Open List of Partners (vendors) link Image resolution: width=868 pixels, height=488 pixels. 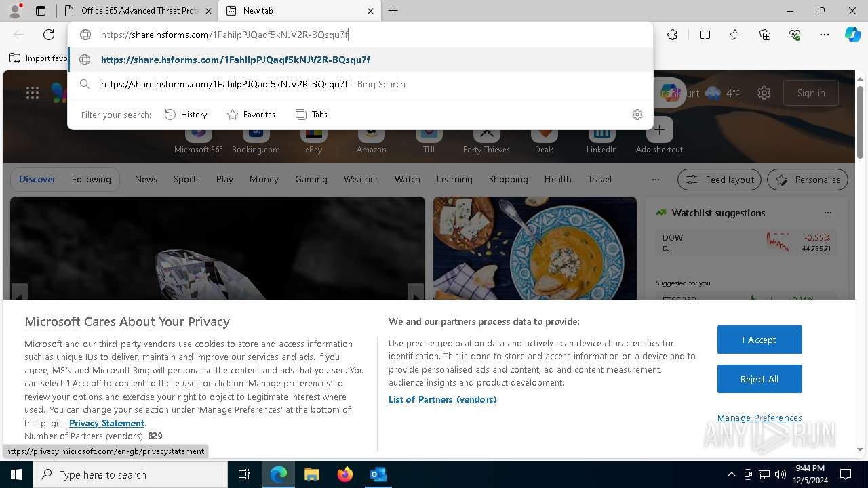pos(443,399)
